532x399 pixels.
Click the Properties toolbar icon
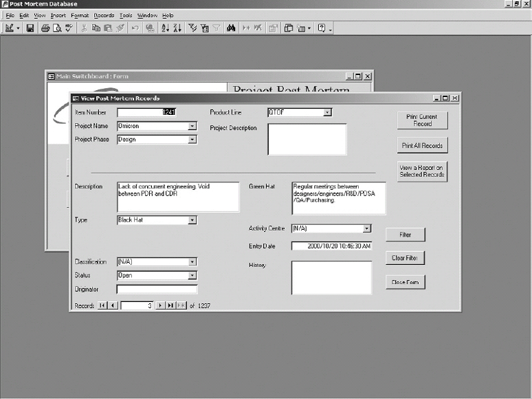click(273, 28)
